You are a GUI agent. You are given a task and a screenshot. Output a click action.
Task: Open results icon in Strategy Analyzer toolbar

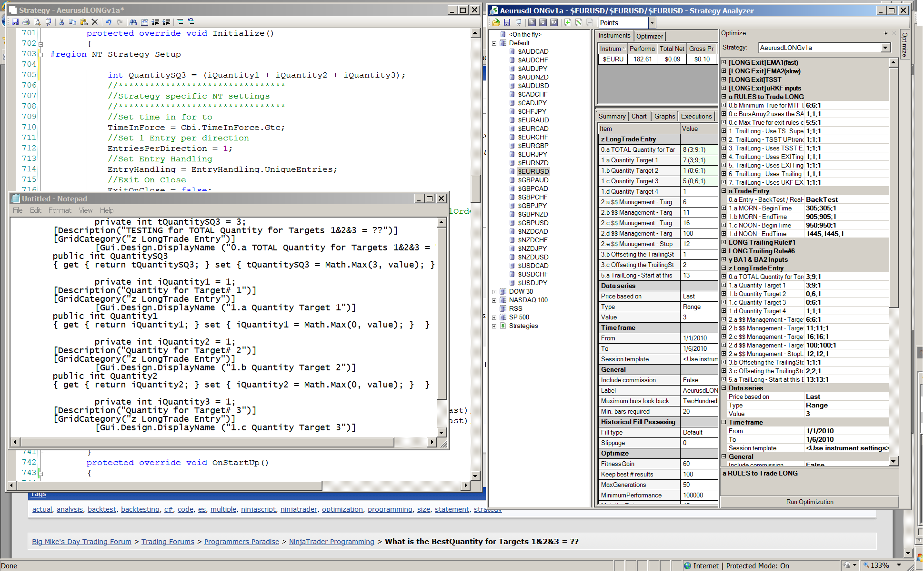pyautogui.click(x=496, y=22)
